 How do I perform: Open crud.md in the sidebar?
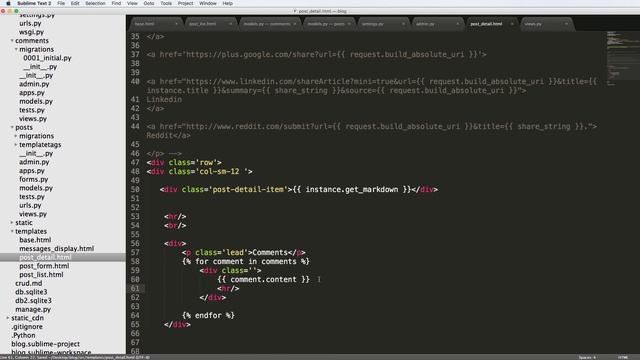[x=29, y=283]
